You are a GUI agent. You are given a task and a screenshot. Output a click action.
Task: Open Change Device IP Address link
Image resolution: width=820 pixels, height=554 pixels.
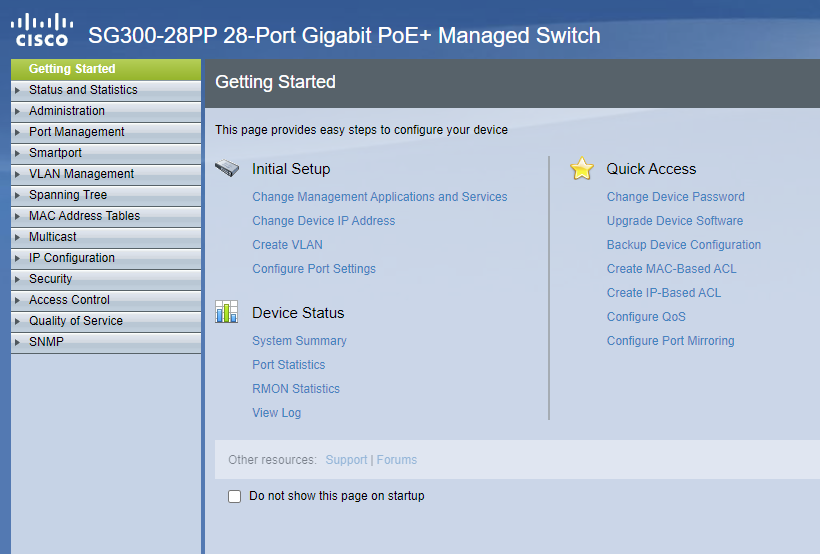tap(323, 221)
